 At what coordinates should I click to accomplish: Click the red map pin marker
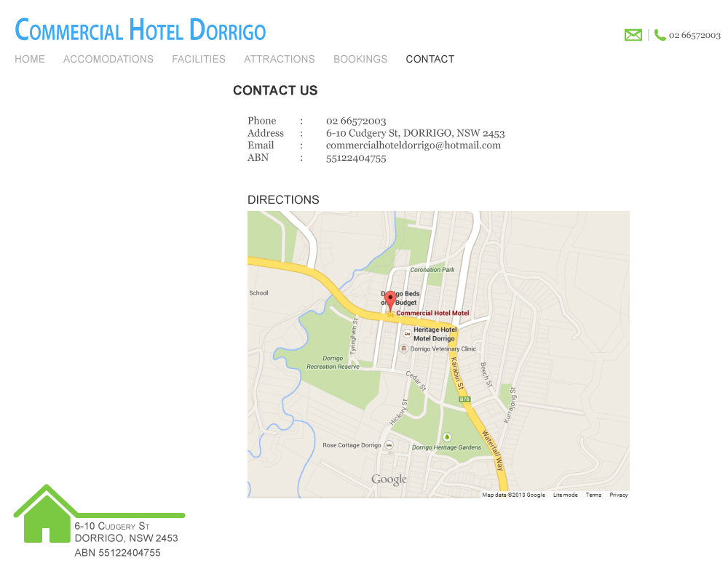(390, 301)
